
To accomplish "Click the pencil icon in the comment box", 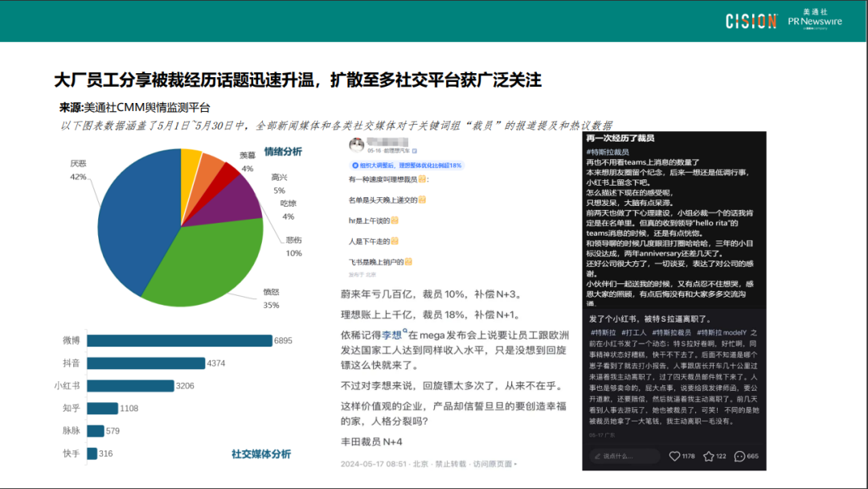I will pyautogui.click(x=596, y=455).
